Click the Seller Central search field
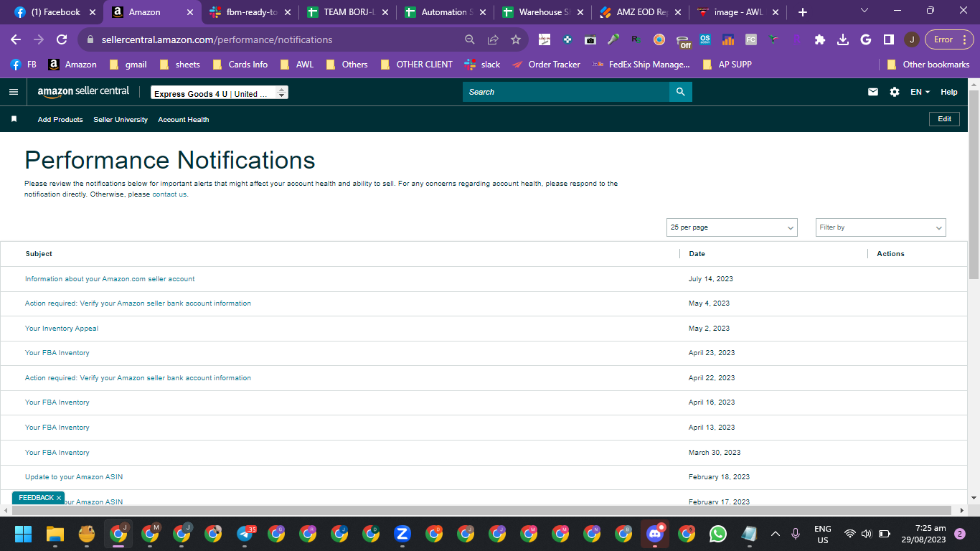 pyautogui.click(x=565, y=92)
